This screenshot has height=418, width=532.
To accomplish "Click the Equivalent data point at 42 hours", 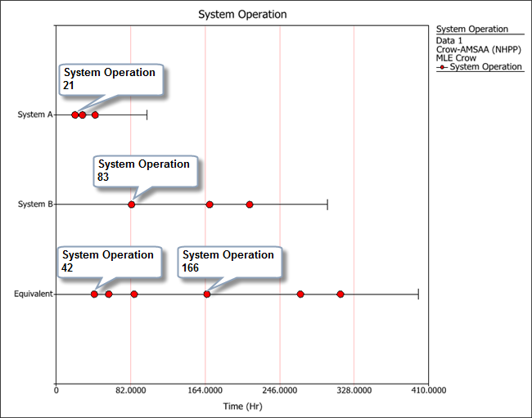I will (x=94, y=294).
